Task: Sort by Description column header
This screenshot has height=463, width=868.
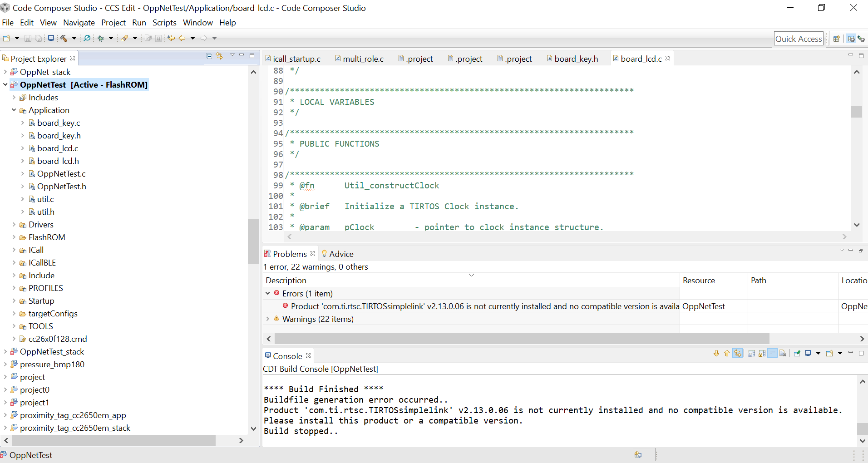Action: pos(471,281)
